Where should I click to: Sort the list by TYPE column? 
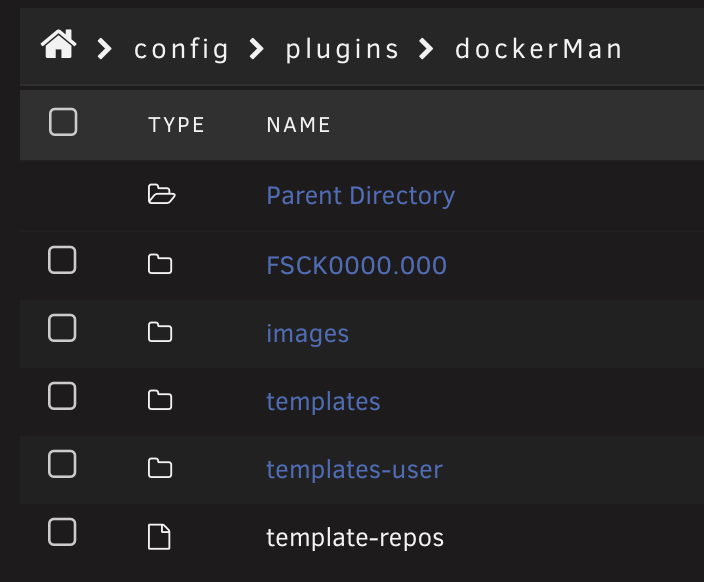176,125
